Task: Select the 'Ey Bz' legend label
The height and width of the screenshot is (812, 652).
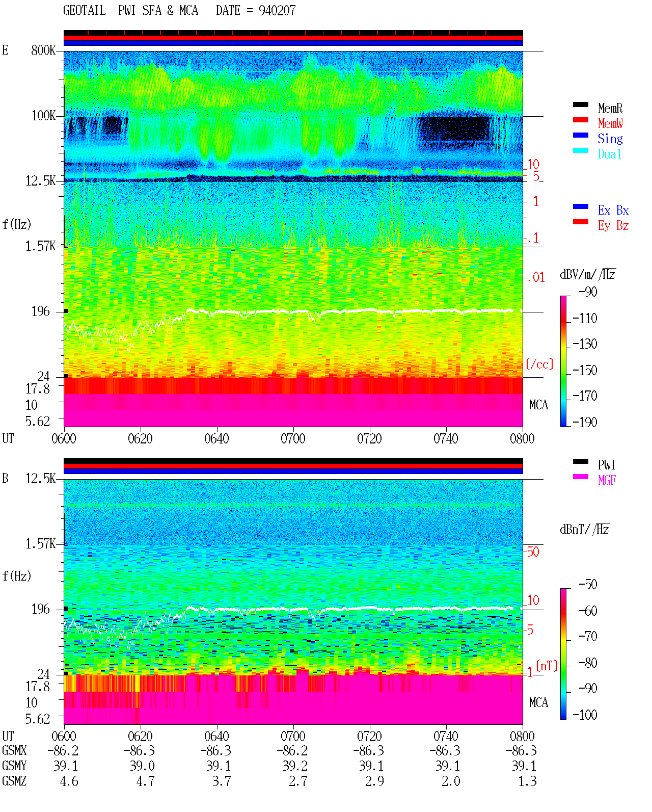Action: tap(613, 225)
